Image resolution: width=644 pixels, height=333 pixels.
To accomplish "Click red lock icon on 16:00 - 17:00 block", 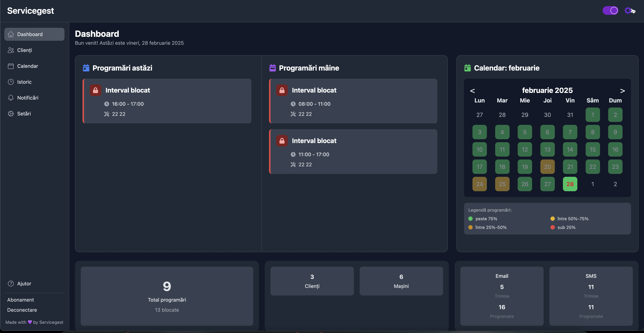I will [96, 90].
